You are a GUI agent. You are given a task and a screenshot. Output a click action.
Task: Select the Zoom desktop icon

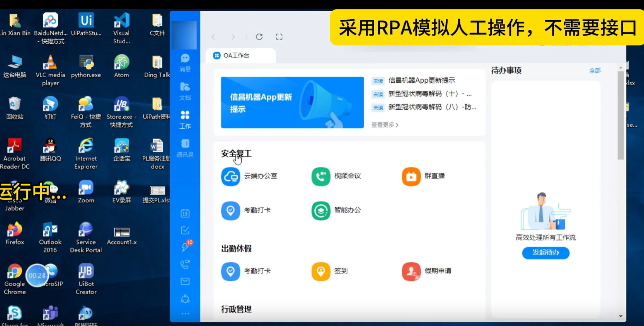coord(86,192)
